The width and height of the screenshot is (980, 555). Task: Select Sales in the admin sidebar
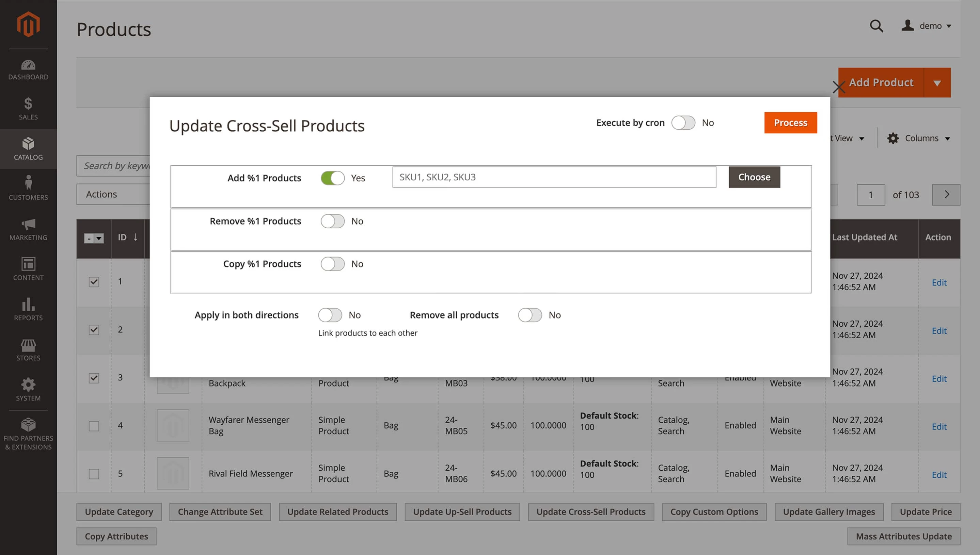28,109
